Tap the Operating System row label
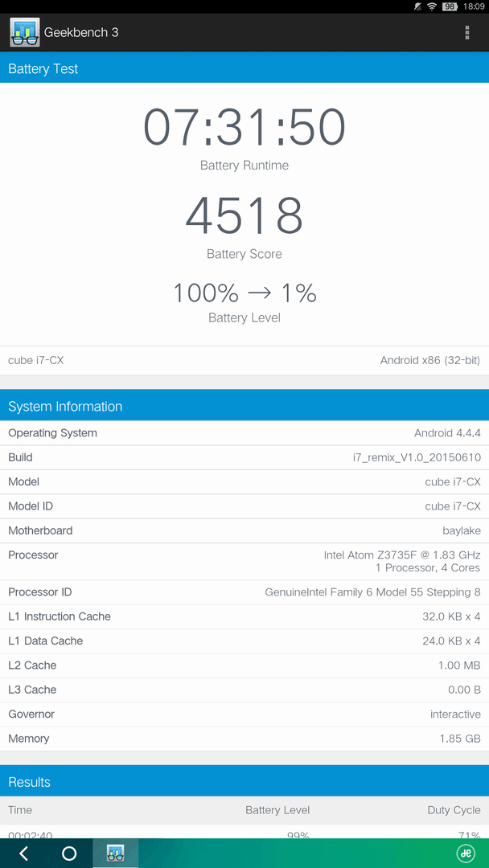Screen dimensions: 489x868 pyautogui.click(x=52, y=433)
